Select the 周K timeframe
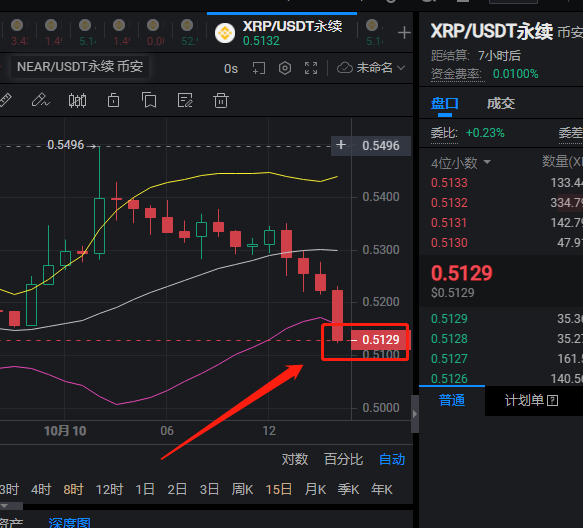 242,490
